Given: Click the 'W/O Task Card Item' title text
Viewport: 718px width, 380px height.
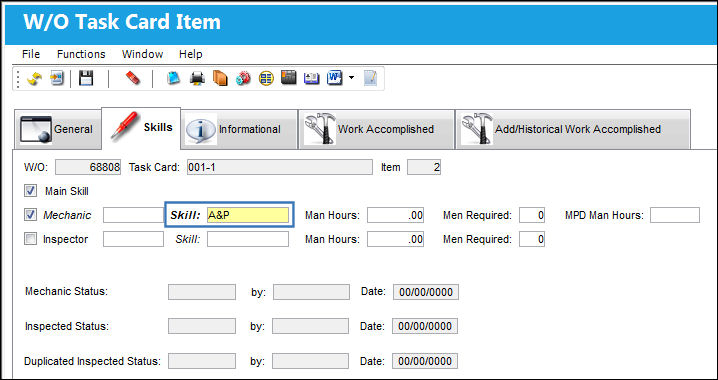Looking at the screenshot, I should point(122,22).
